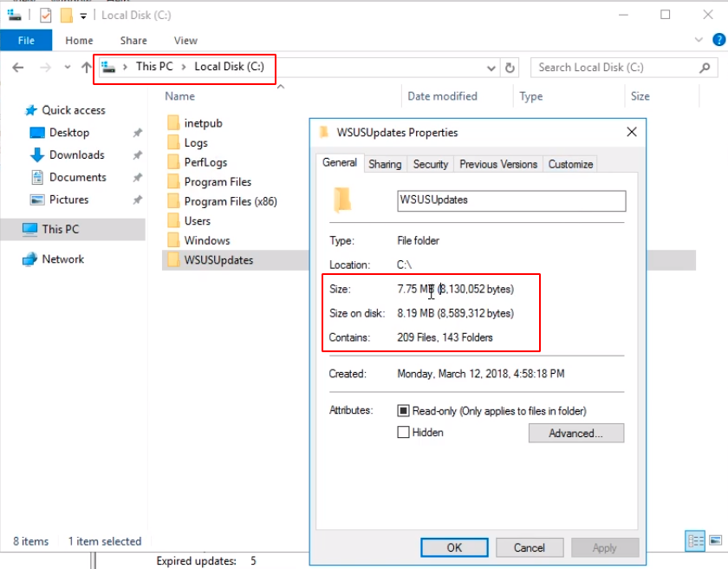Open the Explorer help icon
Viewport: 728px width, 569px height.
(x=718, y=40)
